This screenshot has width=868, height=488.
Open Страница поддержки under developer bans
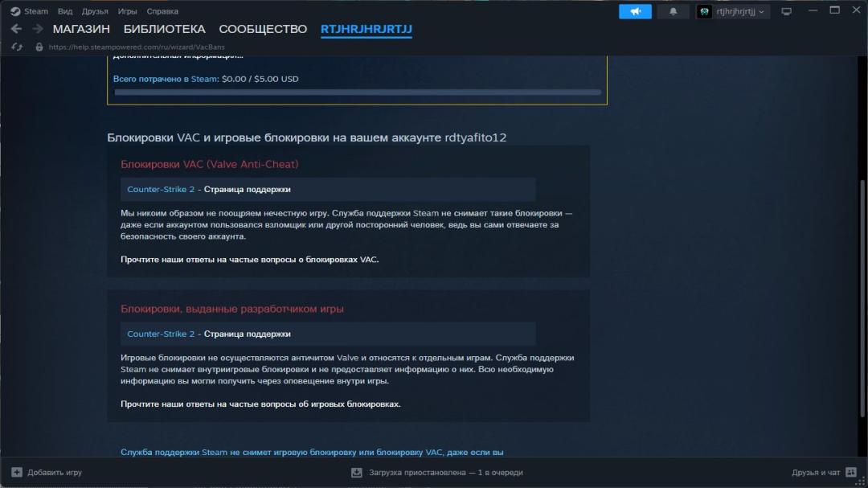point(247,334)
